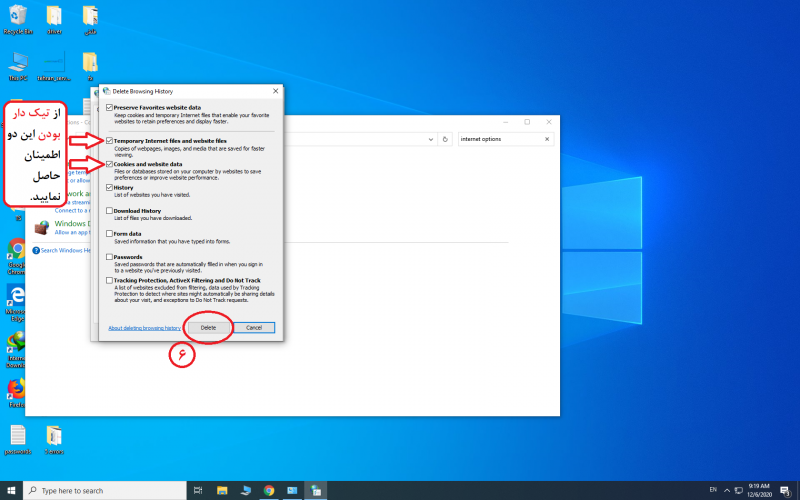The image size is (800, 500).
Task: Open the Windows Start menu
Action: pyautogui.click(x=11, y=491)
